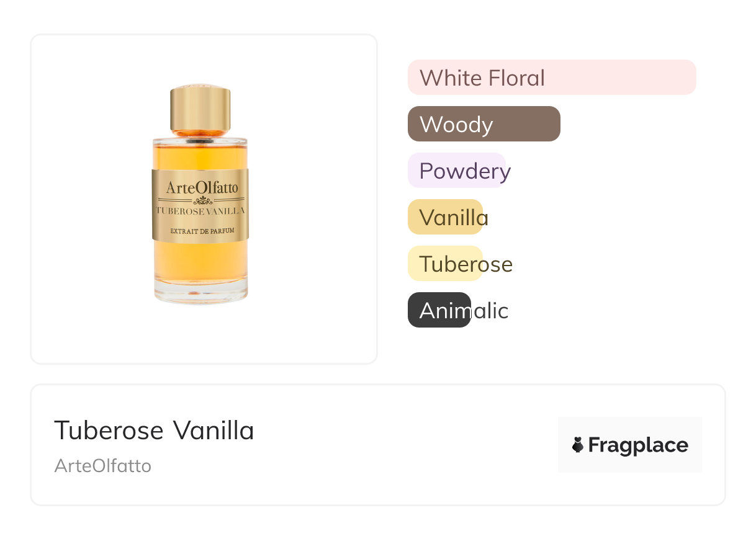The image size is (756, 536).
Task: Click the gold label band on the bottle
Action: tap(200, 205)
